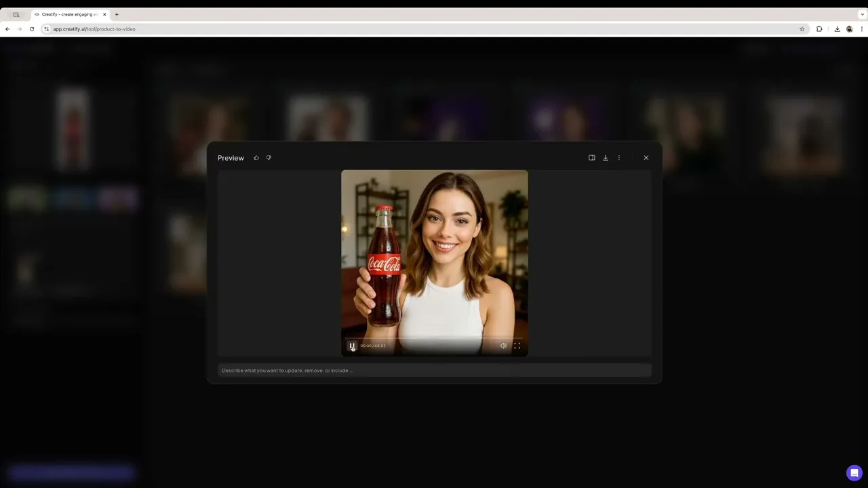This screenshot has height=488, width=868.
Task: Open a new browser tab
Action: (117, 14)
